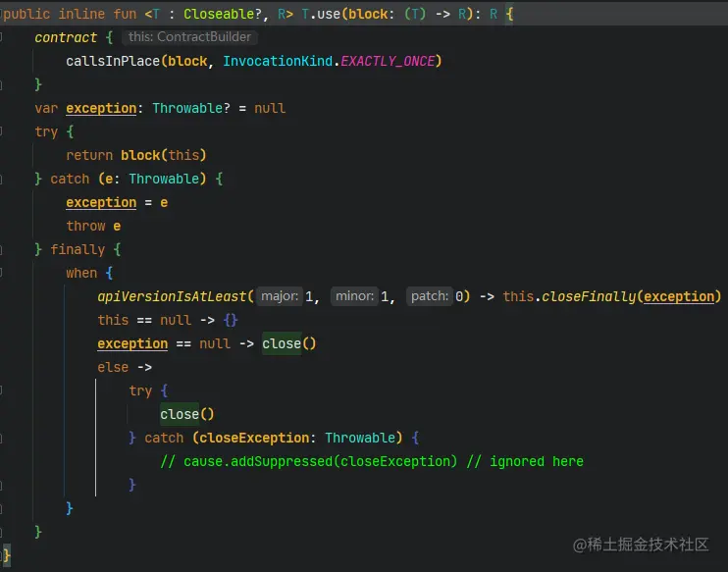Image resolution: width=728 pixels, height=572 pixels.
Task: Click "catch" on the (e: Throwable) line
Action: tap(70, 180)
